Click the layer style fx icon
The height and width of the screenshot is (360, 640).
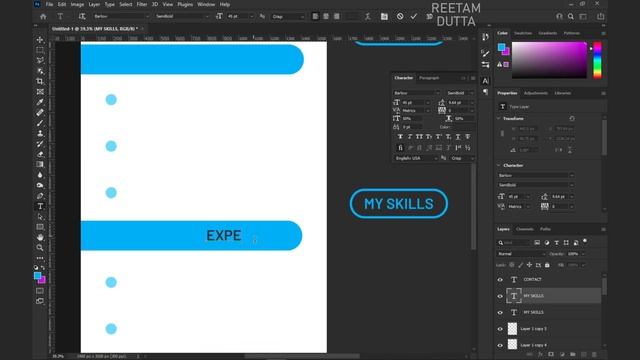point(540,355)
